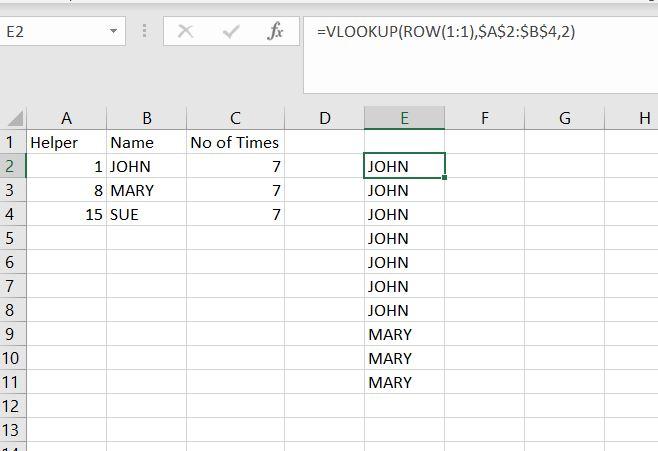Select column A header

tap(66, 118)
